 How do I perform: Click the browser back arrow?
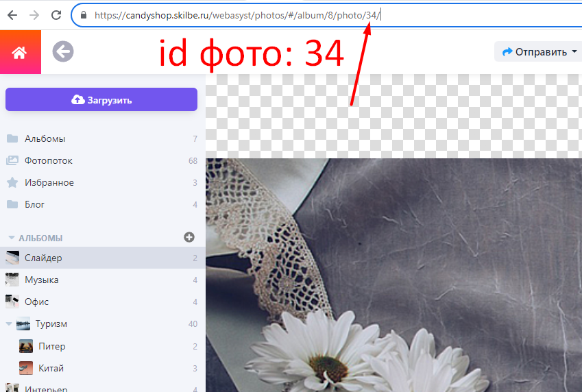12,14
